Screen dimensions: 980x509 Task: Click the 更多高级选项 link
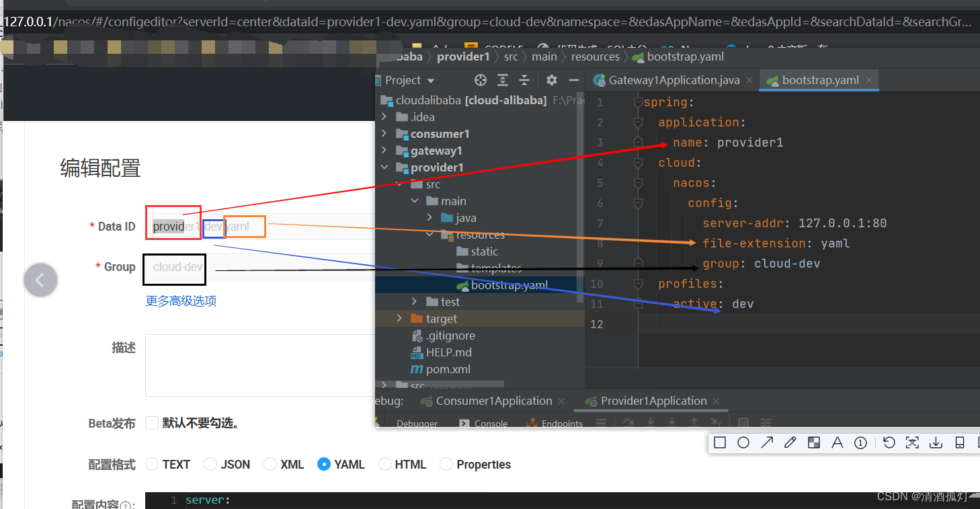pyautogui.click(x=181, y=301)
